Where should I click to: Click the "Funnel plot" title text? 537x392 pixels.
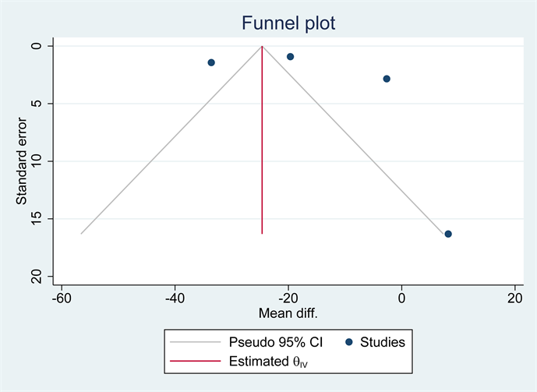290,23
